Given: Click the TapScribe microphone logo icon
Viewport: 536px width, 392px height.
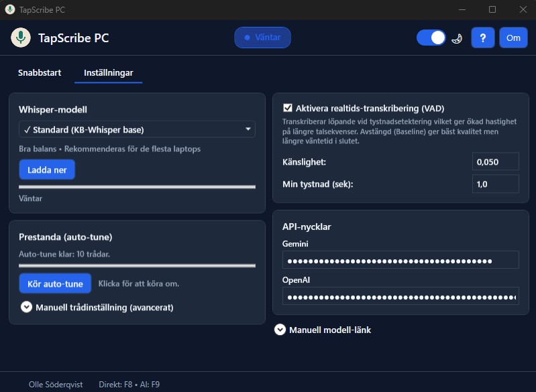Looking at the screenshot, I should pos(21,38).
